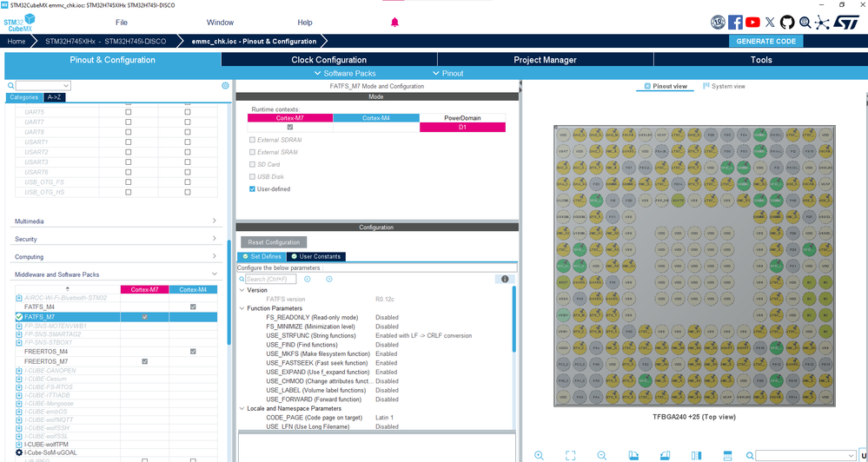Open the Pinout dropdown menu
This screenshot has height=462, width=868.
point(448,73)
